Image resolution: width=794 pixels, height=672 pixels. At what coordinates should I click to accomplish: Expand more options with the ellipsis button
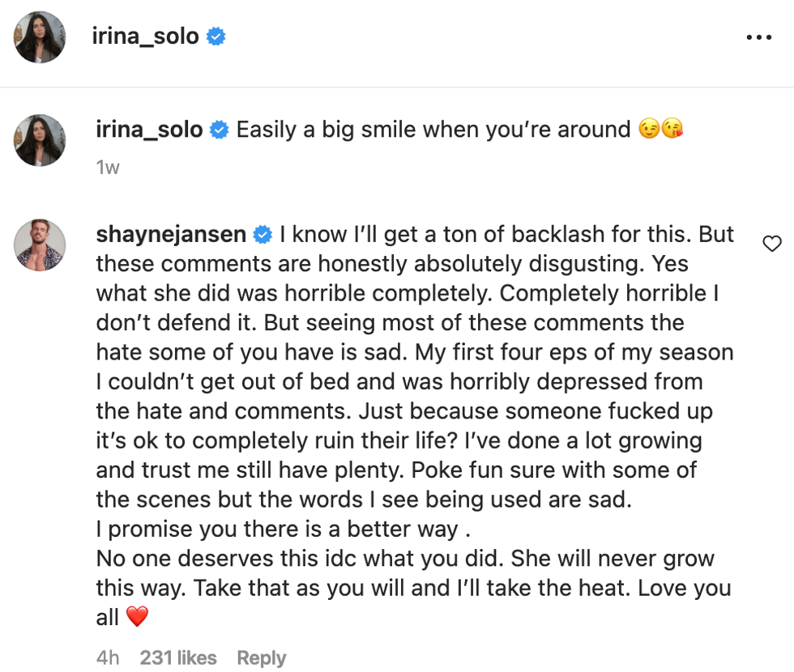tap(760, 36)
